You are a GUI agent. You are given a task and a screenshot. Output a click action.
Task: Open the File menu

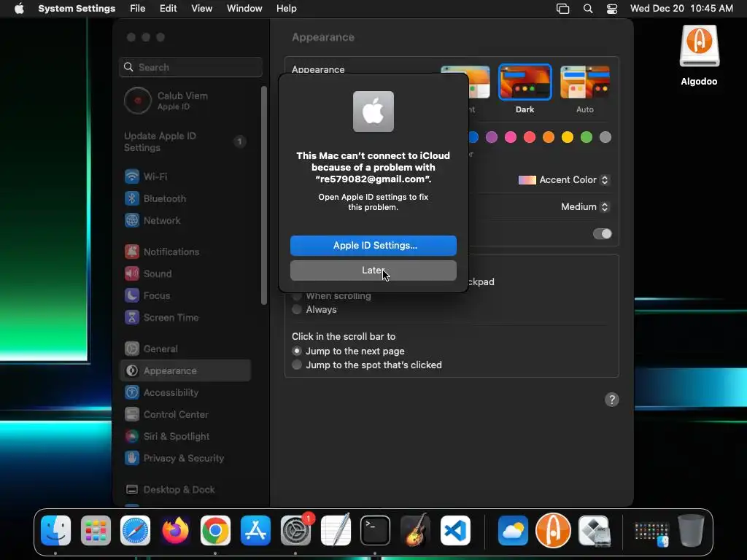(x=138, y=9)
